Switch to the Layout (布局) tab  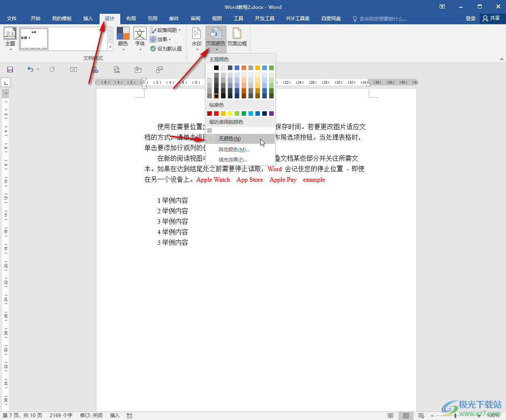point(131,19)
